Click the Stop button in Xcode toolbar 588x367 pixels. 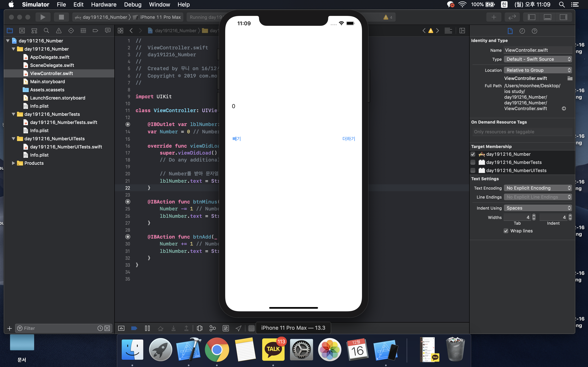(61, 17)
